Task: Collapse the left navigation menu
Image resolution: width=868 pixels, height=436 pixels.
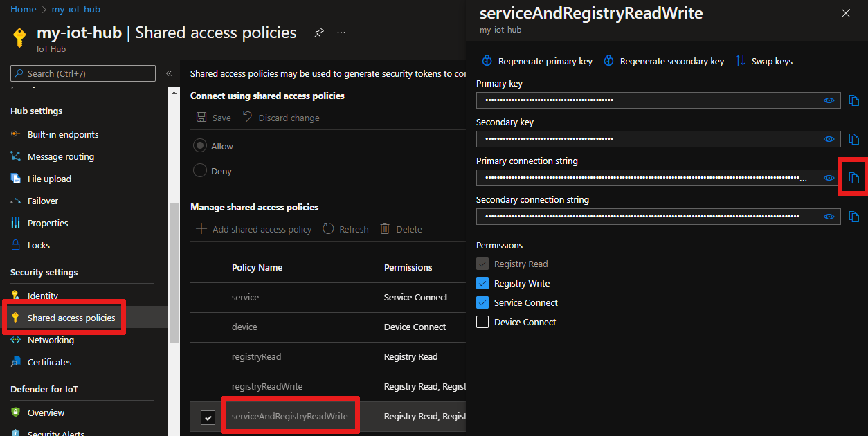Action: point(169,73)
